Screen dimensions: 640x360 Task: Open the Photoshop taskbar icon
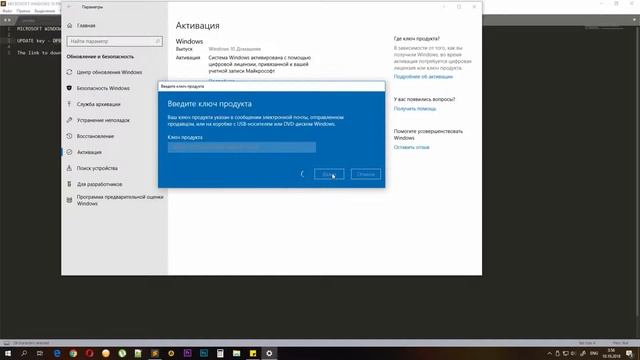[204, 353]
